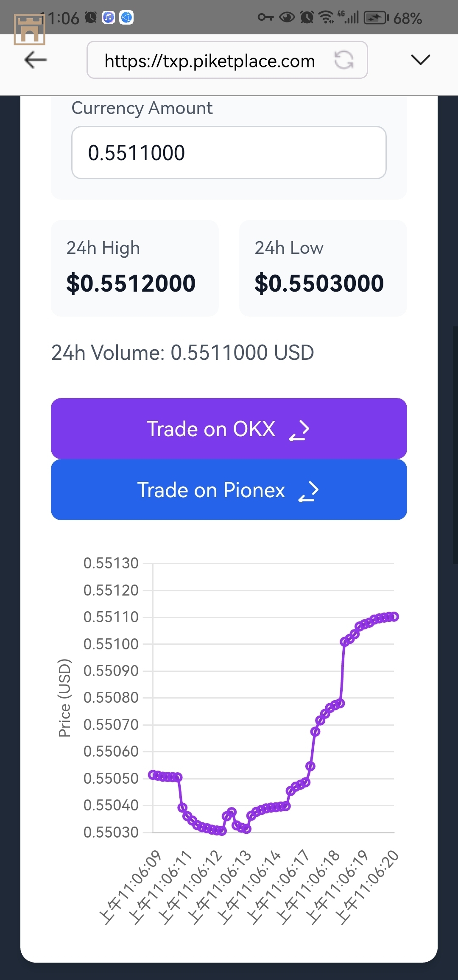
Task: Focus the txp.piketplace.com address bar
Action: tap(227, 60)
